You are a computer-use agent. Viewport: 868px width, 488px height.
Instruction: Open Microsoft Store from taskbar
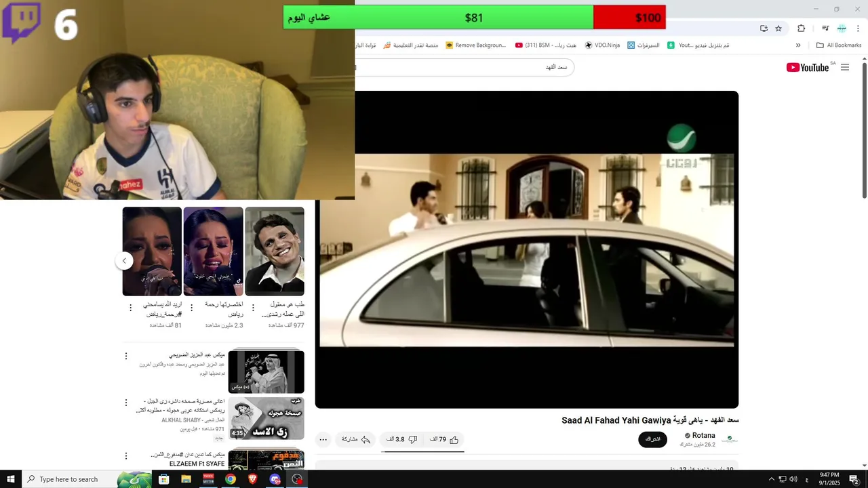point(163,479)
